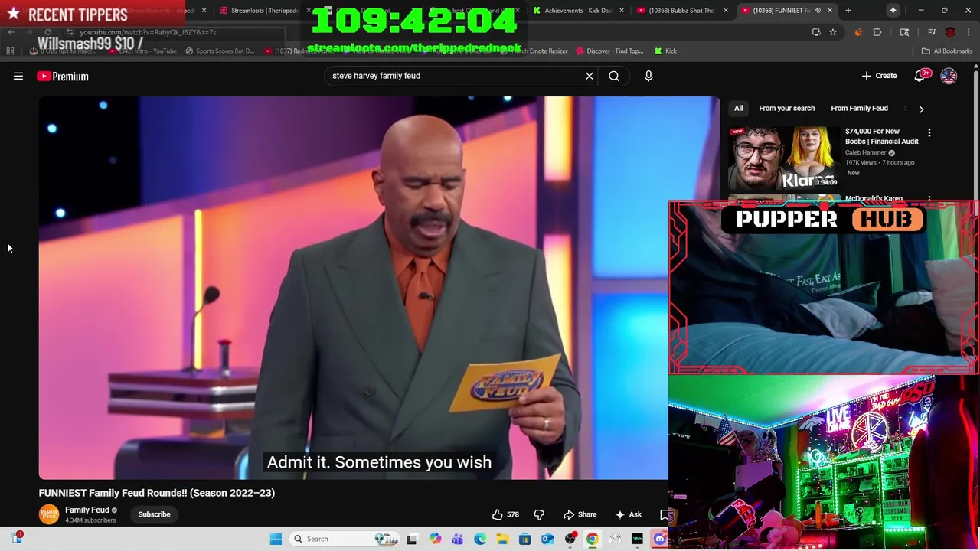This screenshot has width=980, height=551.
Task: Open the browser side panel icon
Action: click(904, 32)
